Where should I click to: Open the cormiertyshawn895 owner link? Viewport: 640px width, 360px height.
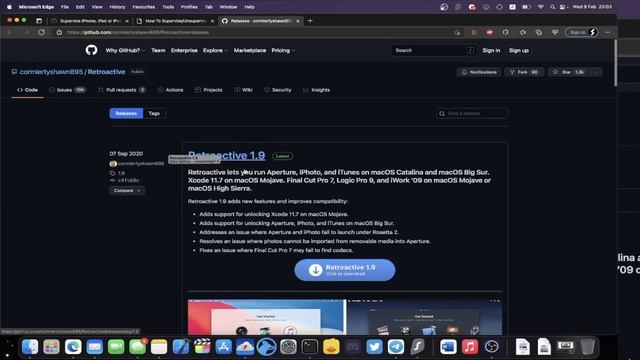pyautogui.click(x=51, y=72)
